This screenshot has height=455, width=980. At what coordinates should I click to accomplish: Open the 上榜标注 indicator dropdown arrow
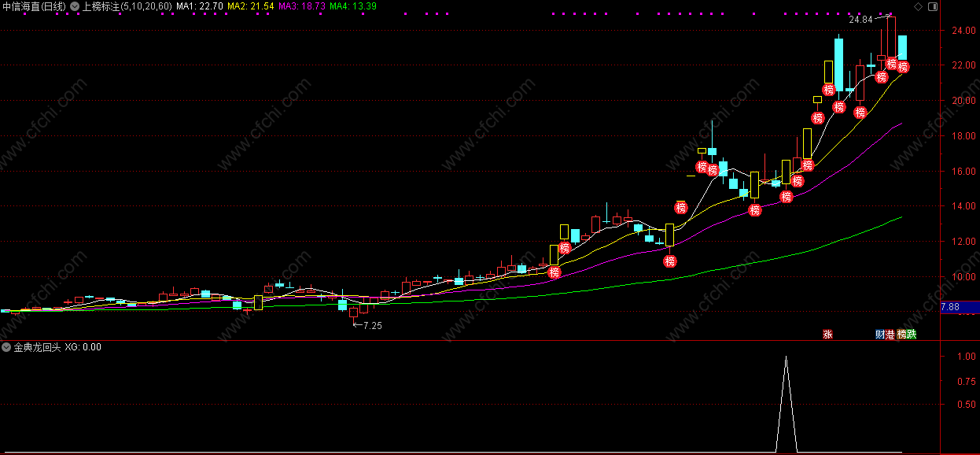click(x=75, y=6)
